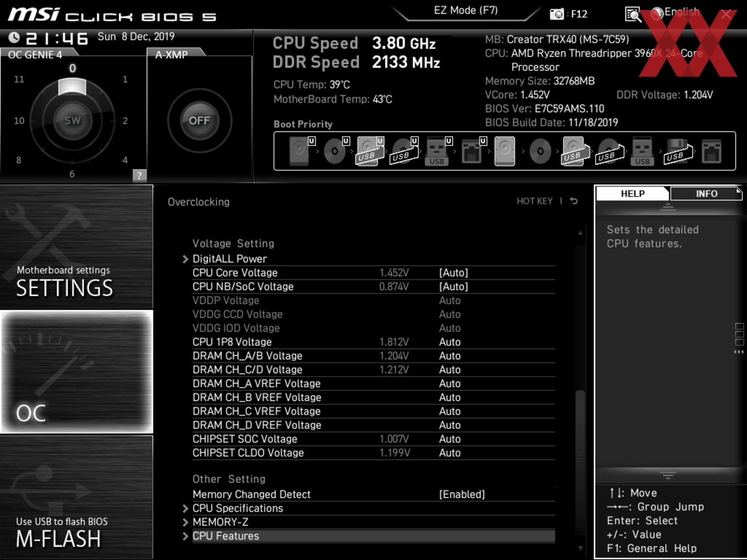Select the UEFI hard disk boot device icon
Viewport: 747px width, 560px height.
point(301,151)
